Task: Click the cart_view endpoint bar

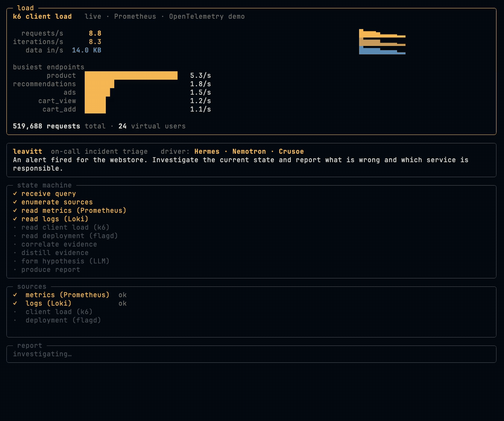Action: coord(95,101)
